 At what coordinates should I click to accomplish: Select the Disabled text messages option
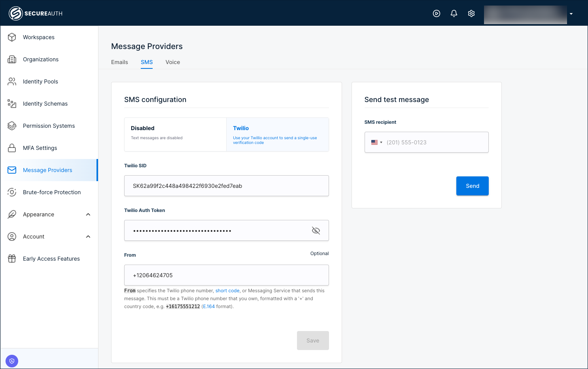175,134
